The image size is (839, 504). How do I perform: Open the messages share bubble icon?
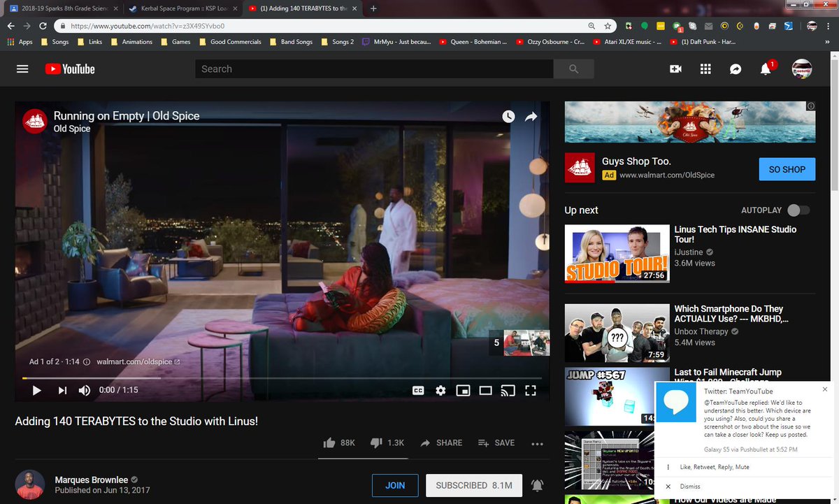(x=736, y=69)
